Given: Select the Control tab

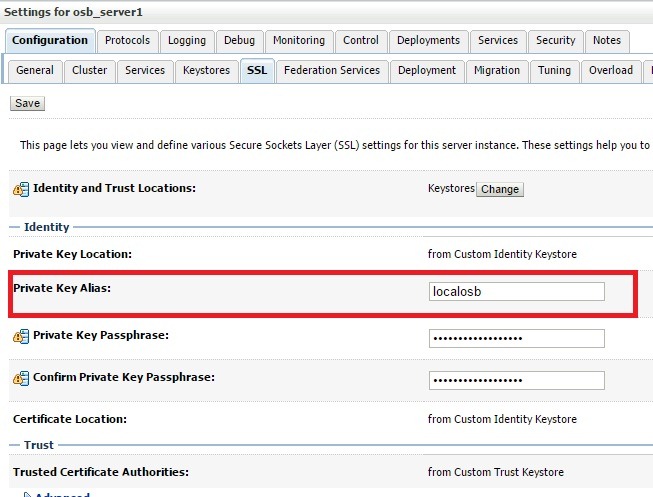Looking at the screenshot, I should click(360, 41).
